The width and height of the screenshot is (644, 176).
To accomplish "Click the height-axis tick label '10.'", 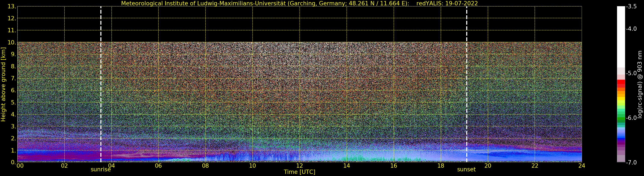I will click(x=12, y=43).
